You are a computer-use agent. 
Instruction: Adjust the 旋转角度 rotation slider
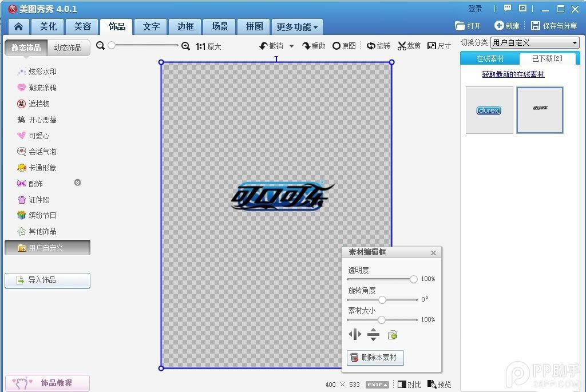382,300
